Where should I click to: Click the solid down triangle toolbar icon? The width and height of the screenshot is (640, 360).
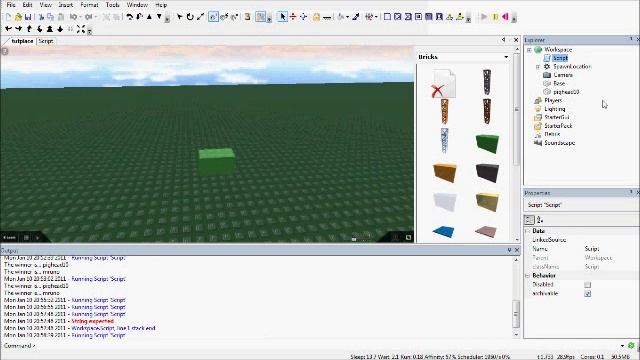coord(160,17)
